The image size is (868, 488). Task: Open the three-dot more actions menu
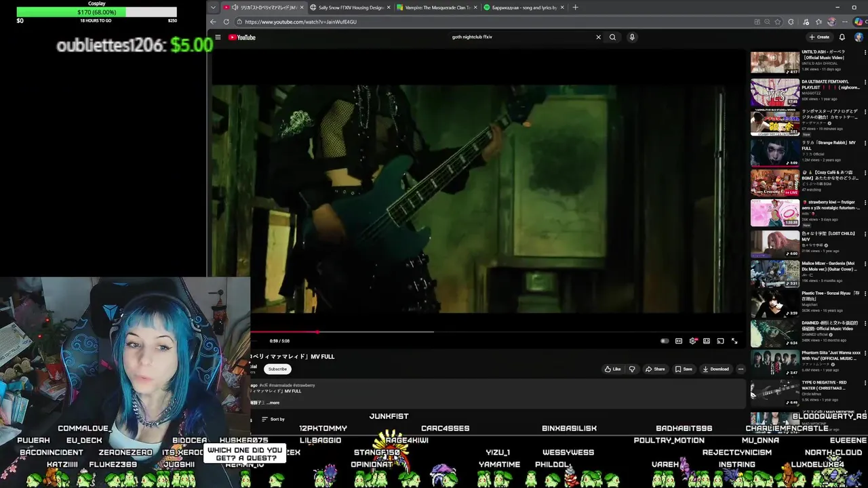tap(741, 369)
